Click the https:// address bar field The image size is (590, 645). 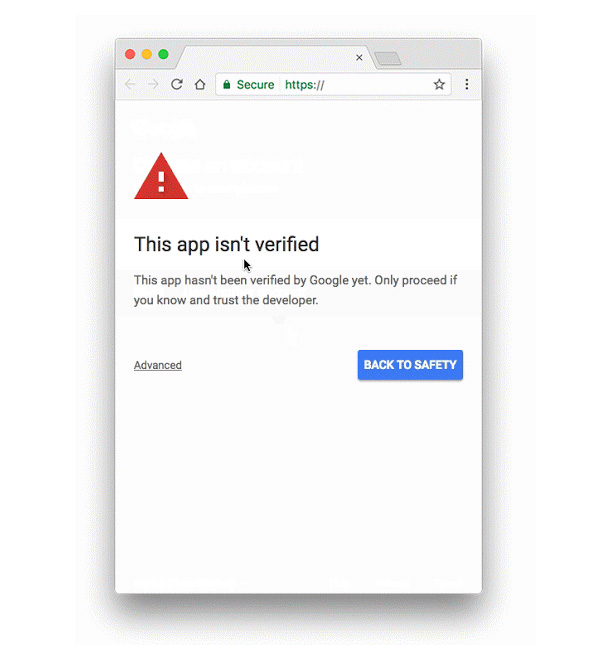(333, 85)
